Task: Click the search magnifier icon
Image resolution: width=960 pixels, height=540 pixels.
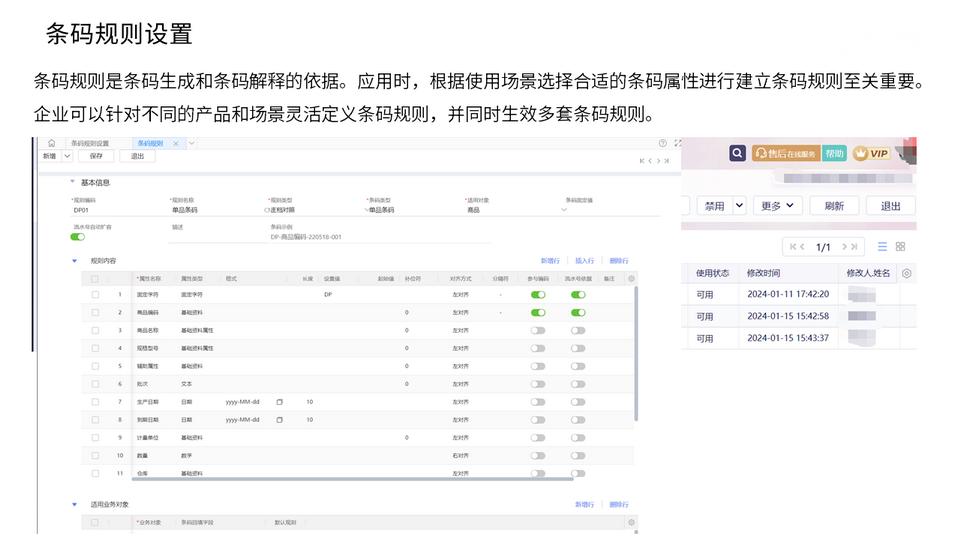Action: pyautogui.click(x=737, y=153)
